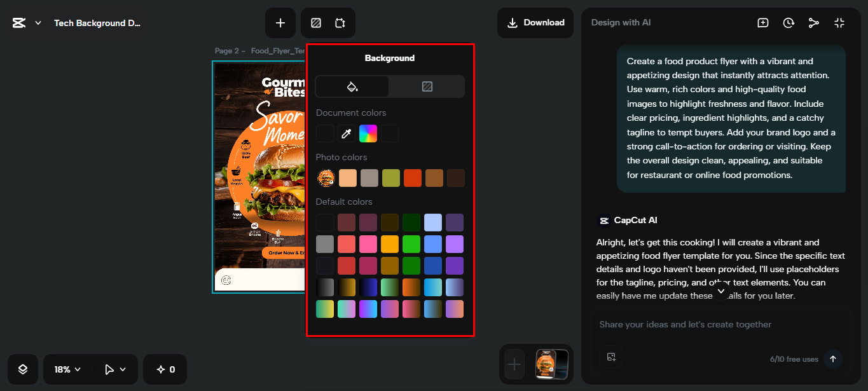This screenshot has width=868, height=391.
Task: Toggle the resize canvas icon in top toolbar
Action: coord(340,22)
